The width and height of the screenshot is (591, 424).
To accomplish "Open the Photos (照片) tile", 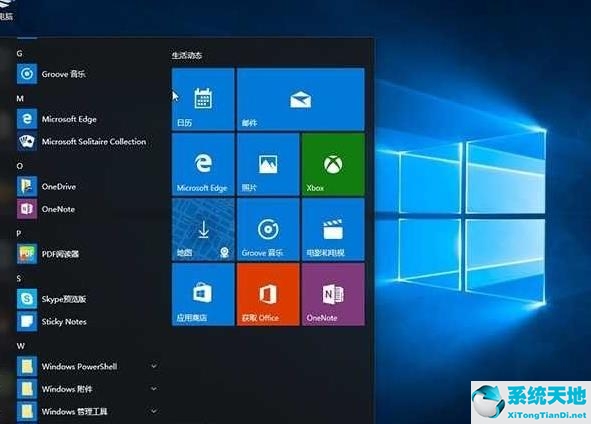I will point(268,164).
